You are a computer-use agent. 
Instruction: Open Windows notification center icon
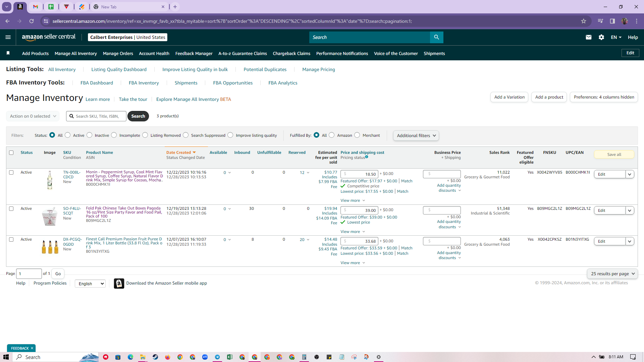pos(633,357)
